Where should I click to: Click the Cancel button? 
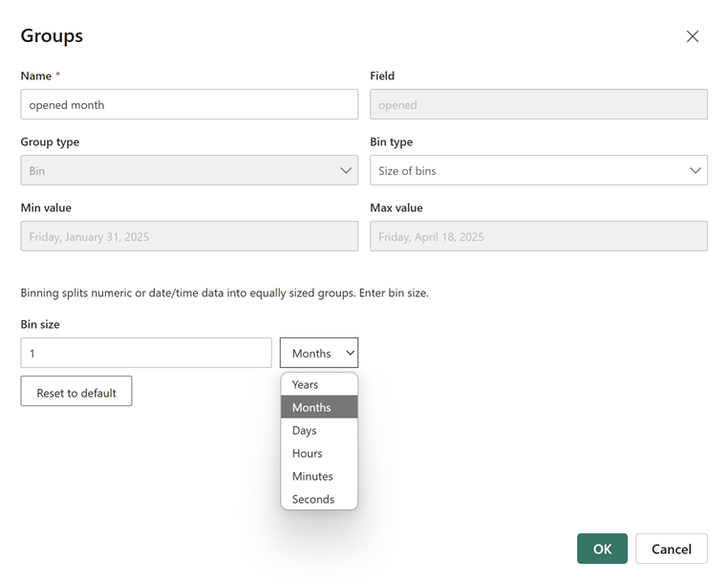click(671, 549)
